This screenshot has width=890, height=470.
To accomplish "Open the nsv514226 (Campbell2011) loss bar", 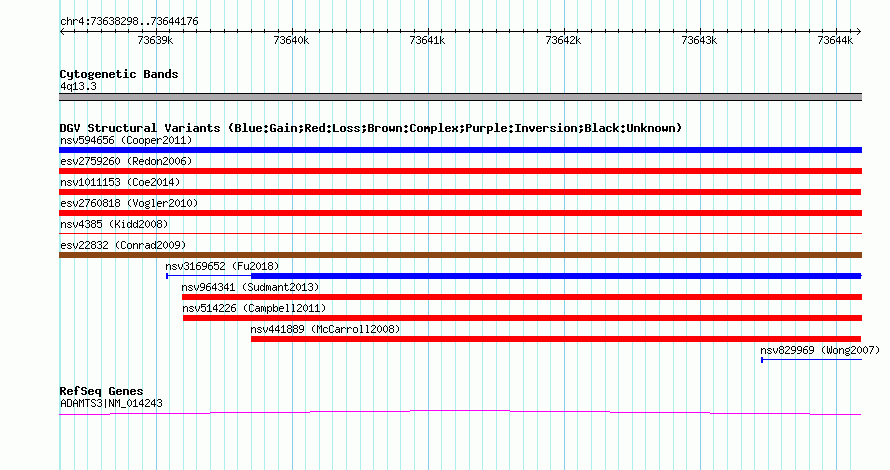I will point(522,318).
